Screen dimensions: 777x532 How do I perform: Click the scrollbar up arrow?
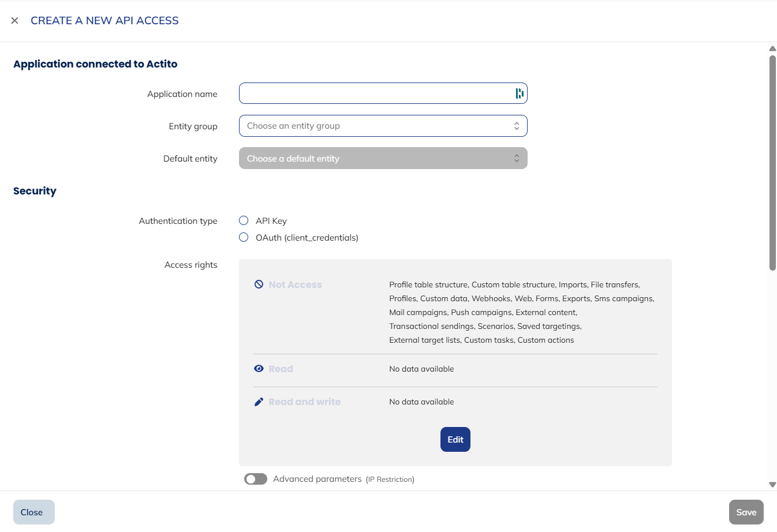772,48
